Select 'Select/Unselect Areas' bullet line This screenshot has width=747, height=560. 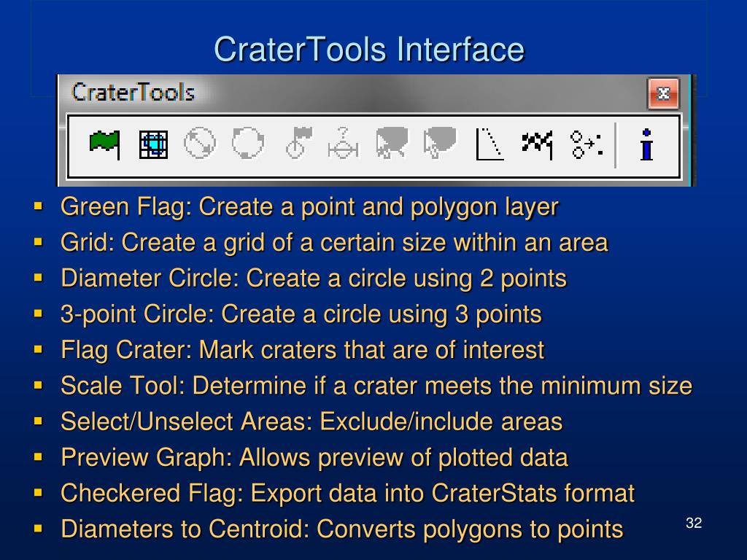pos(311,422)
